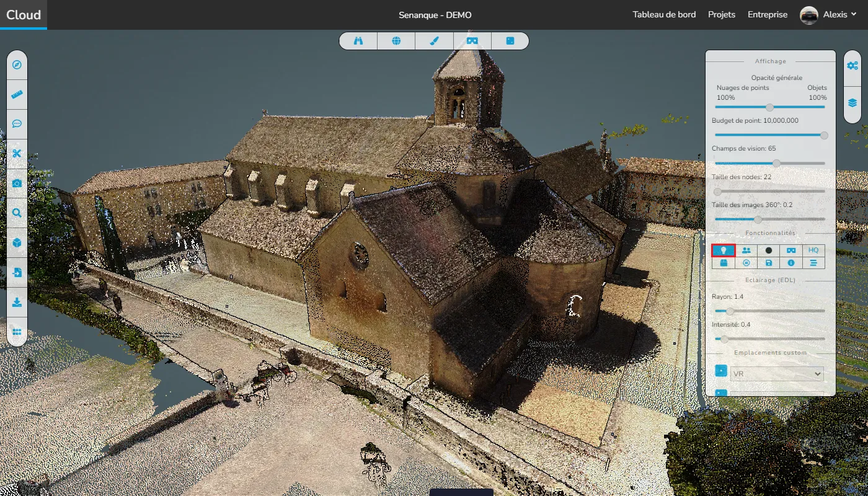Click the Fonctionnalités section heading
The image size is (868, 496).
pyautogui.click(x=771, y=233)
